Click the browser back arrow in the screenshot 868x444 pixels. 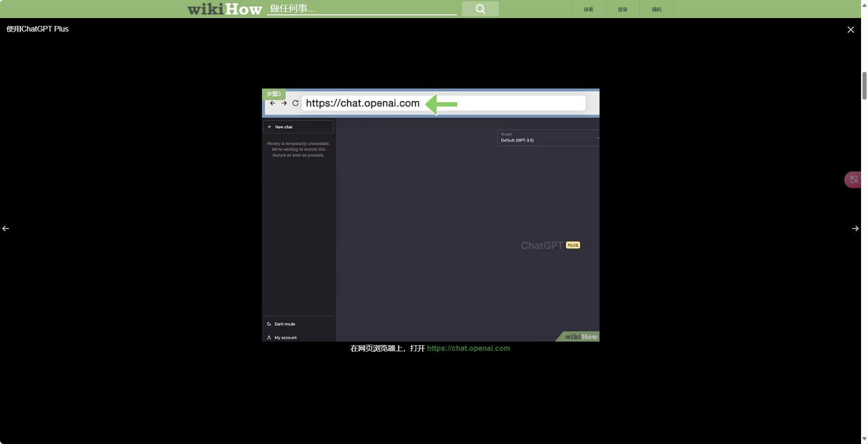(273, 103)
